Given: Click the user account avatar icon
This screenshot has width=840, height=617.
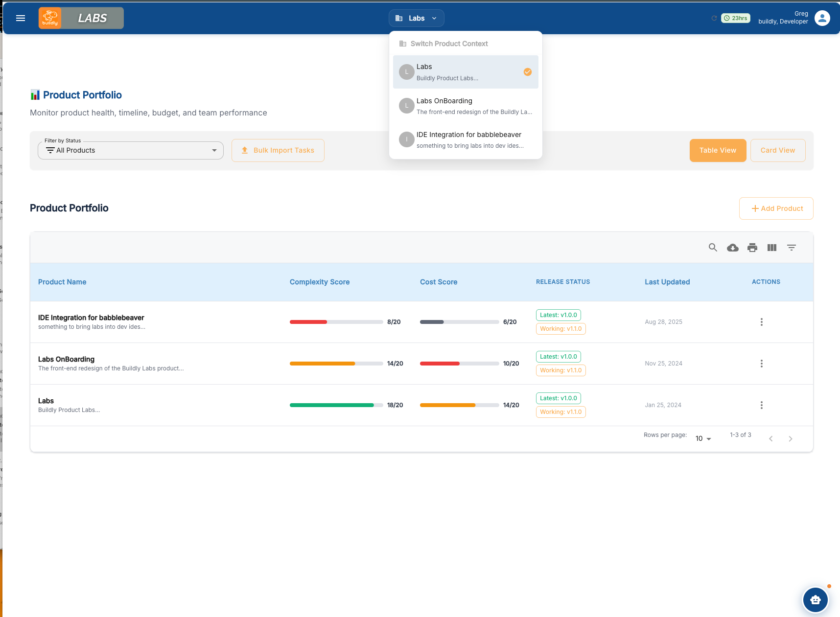Looking at the screenshot, I should click(x=822, y=18).
